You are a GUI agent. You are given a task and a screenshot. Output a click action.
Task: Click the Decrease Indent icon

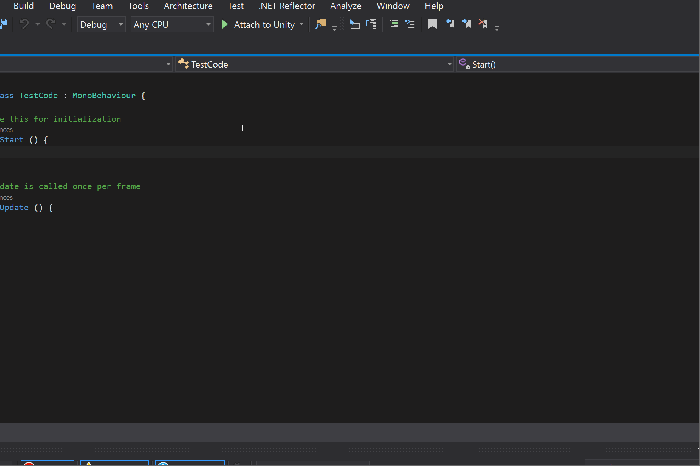pyautogui.click(x=394, y=24)
